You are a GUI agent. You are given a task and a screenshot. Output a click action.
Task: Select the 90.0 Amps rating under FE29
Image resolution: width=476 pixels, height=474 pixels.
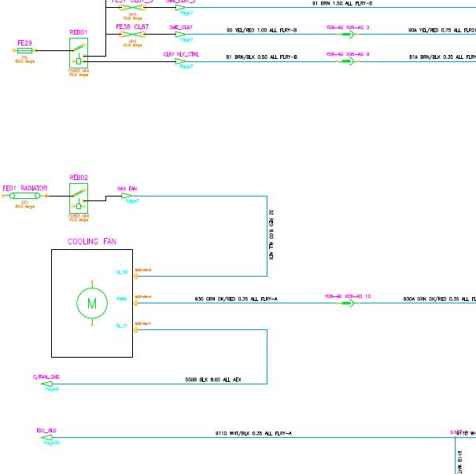pos(25,61)
